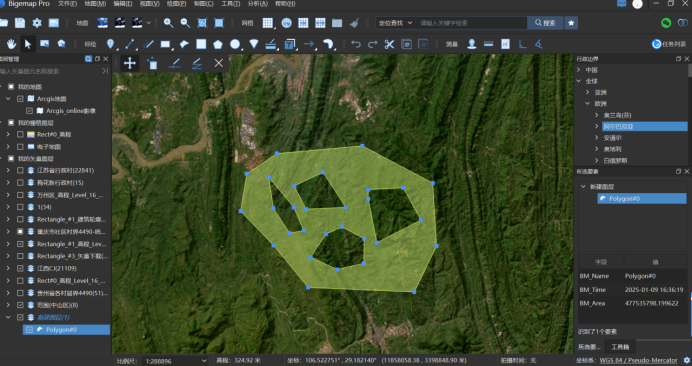
Task: Select the pan hand tool
Action: (x=11, y=44)
